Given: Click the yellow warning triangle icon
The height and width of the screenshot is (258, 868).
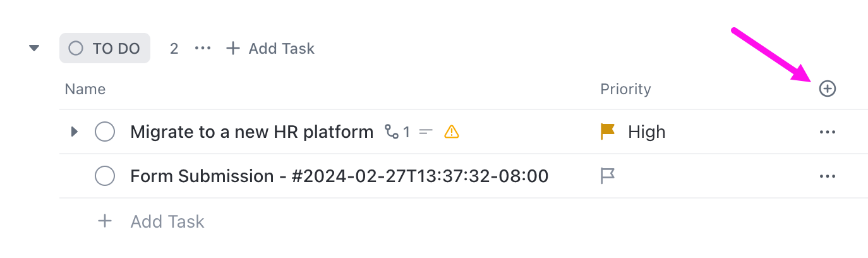Looking at the screenshot, I should 452,132.
